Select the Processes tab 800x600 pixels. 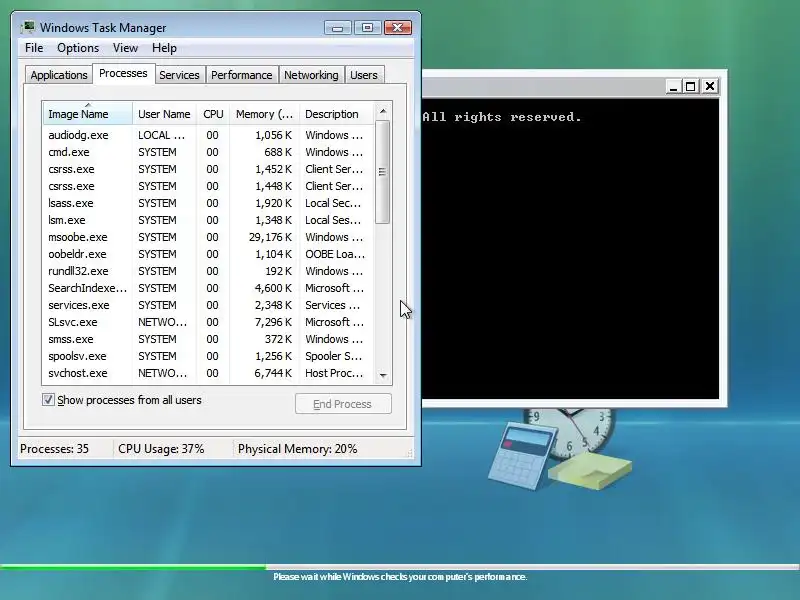[123, 73]
